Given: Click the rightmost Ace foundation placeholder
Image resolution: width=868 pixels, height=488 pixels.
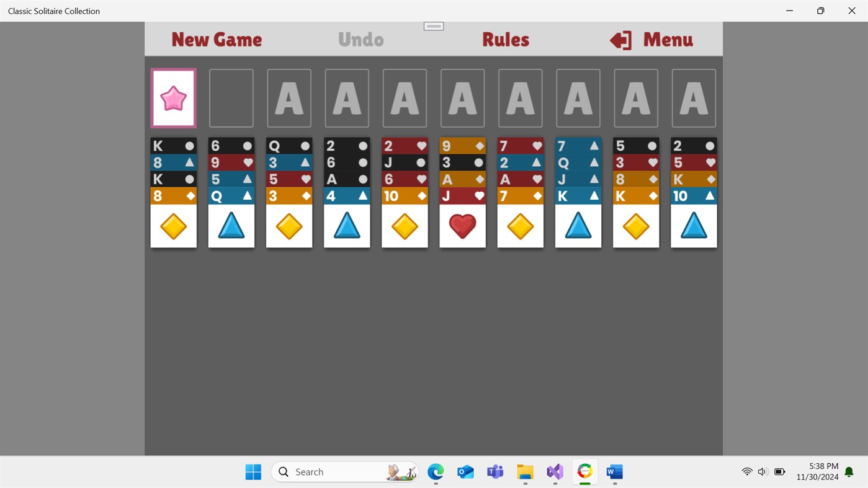Looking at the screenshot, I should (693, 97).
